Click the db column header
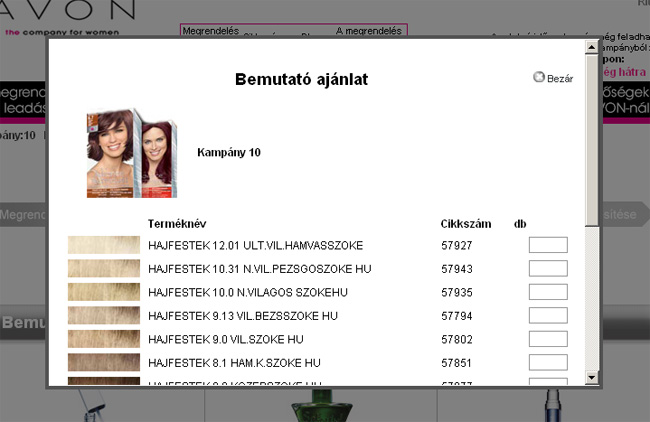The width and height of the screenshot is (650, 422). pos(520,224)
